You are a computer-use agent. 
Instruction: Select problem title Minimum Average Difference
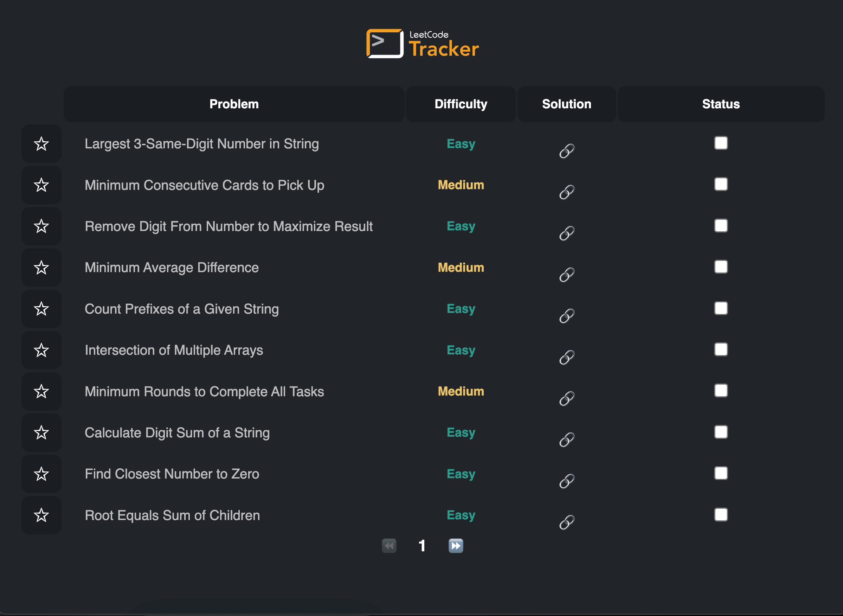[x=172, y=268]
